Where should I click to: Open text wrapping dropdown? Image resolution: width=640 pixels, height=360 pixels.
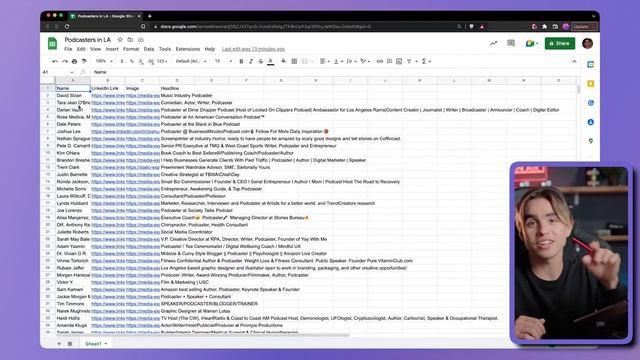point(351,61)
